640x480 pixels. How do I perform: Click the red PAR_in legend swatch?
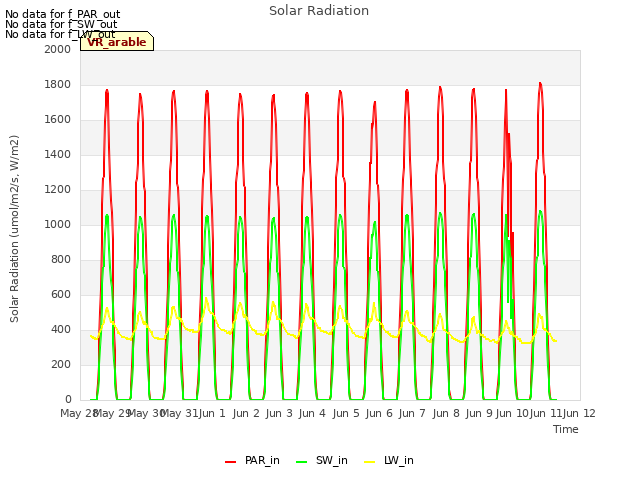tap(231, 462)
